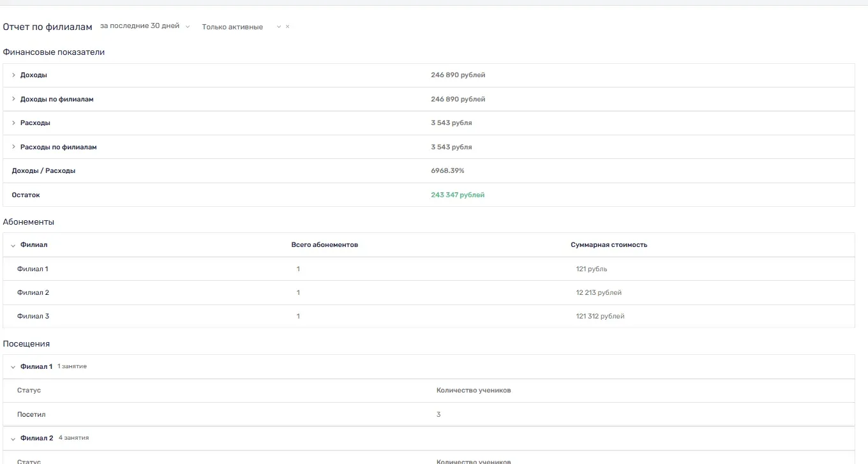Screen dimensions: 868x464
Task: Collapse the 'Филиал 1' visits section
Action: pos(13,367)
